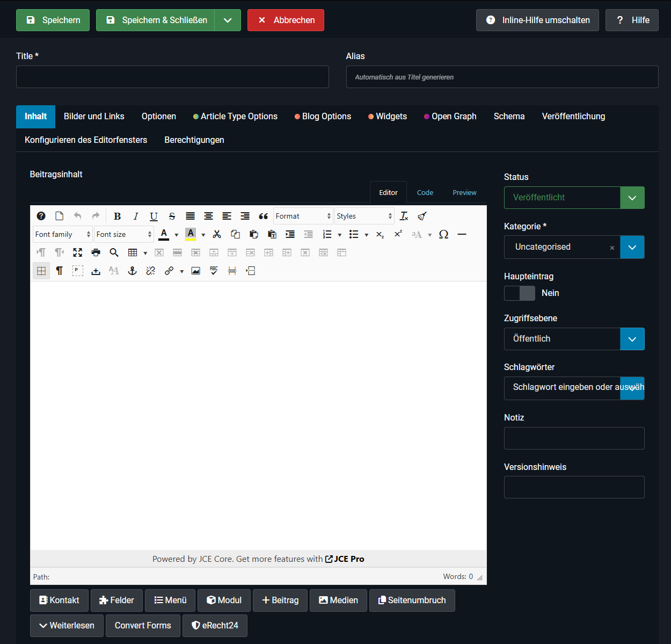Screen dimensions: 671x644
Task: Toggle the Haupteintrag switch
Action: pos(519,293)
